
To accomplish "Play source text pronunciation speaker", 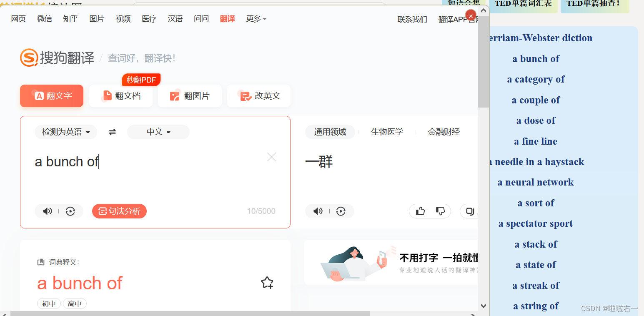I will click(48, 211).
